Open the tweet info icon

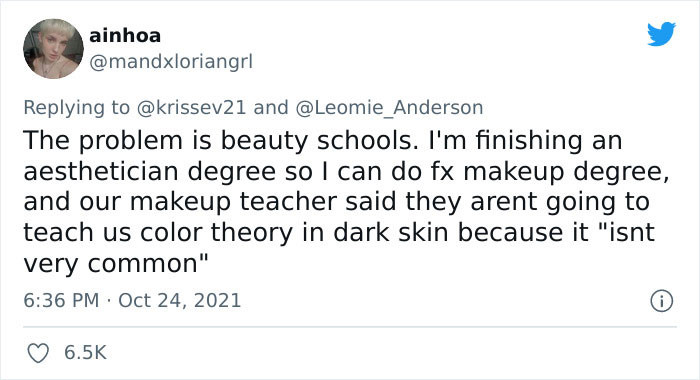(x=661, y=301)
